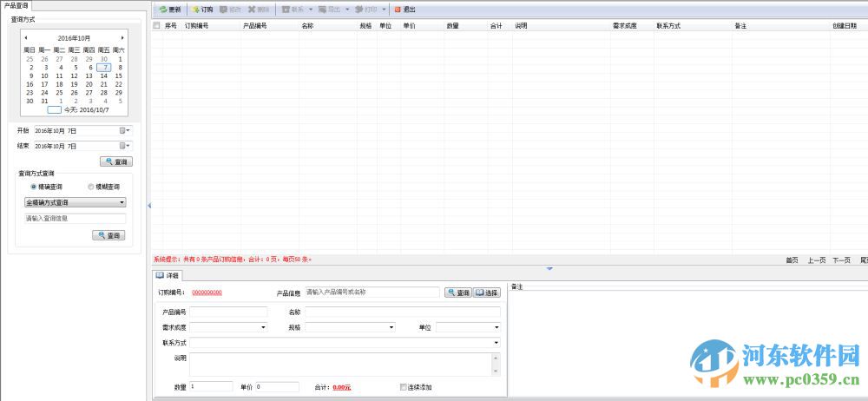Click 查询 button next to 产品信息
Viewport: 868px width, 401px height.
click(x=458, y=293)
